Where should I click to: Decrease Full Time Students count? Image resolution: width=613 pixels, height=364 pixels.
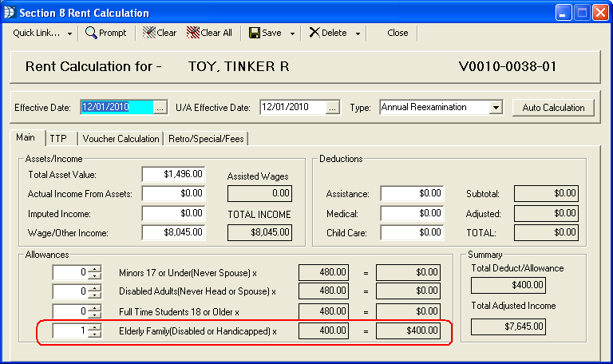click(94, 315)
